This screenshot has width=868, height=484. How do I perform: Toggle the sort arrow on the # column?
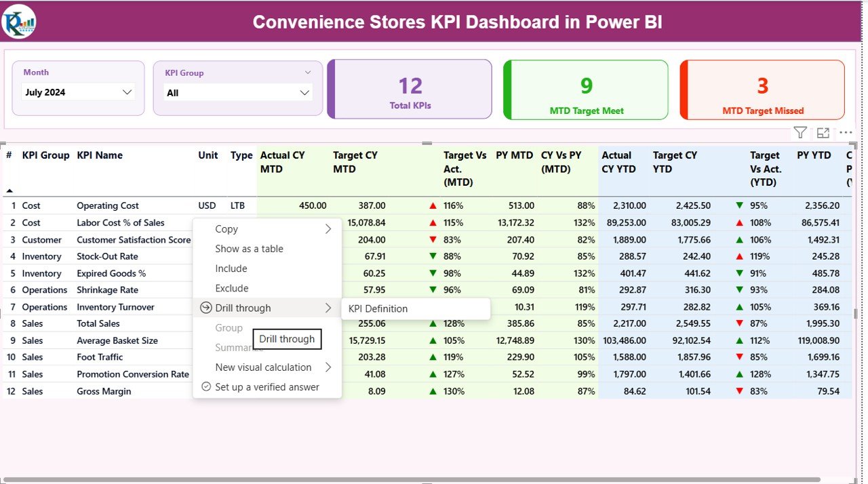coord(9,192)
